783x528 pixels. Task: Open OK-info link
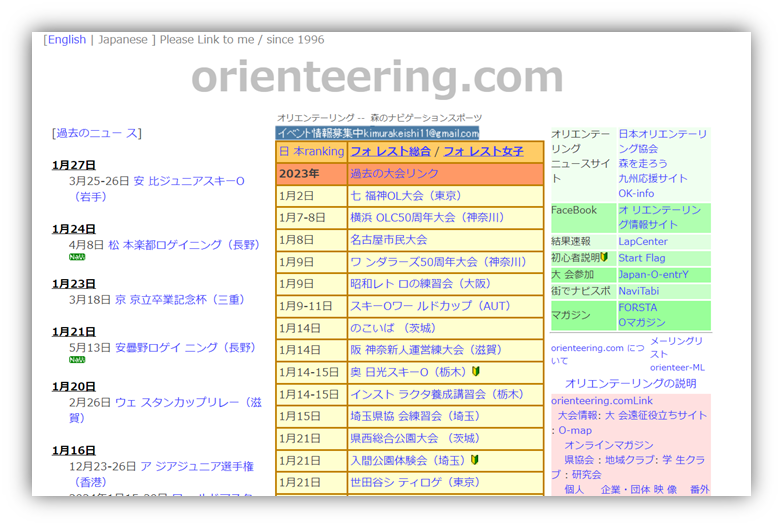tap(636, 193)
